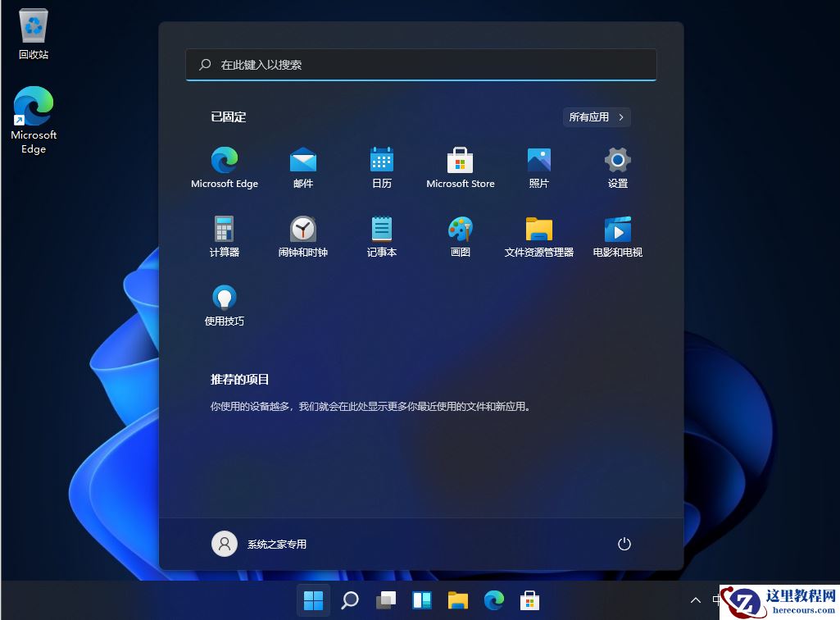This screenshot has width=840, height=620.
Task: Start 电影和电视 (Movies & TV)
Action: pos(616,236)
